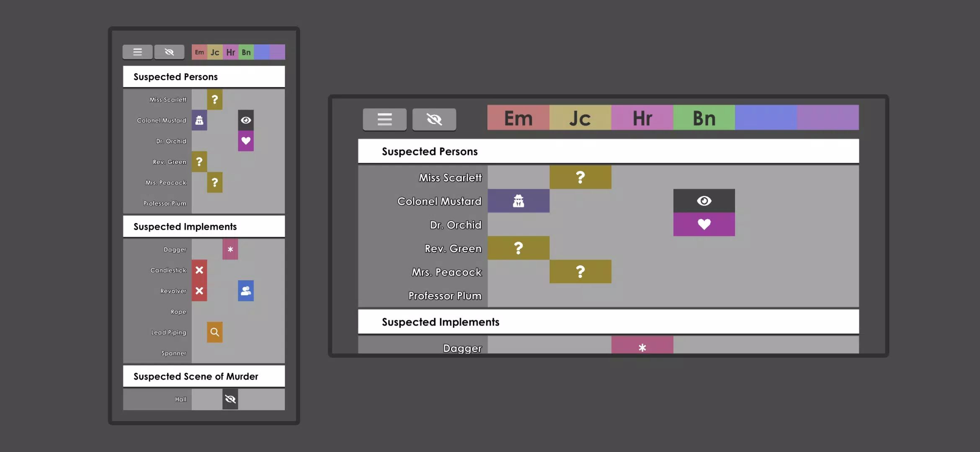
Task: Toggle visibility using eye-slash on large panel
Action: click(434, 118)
